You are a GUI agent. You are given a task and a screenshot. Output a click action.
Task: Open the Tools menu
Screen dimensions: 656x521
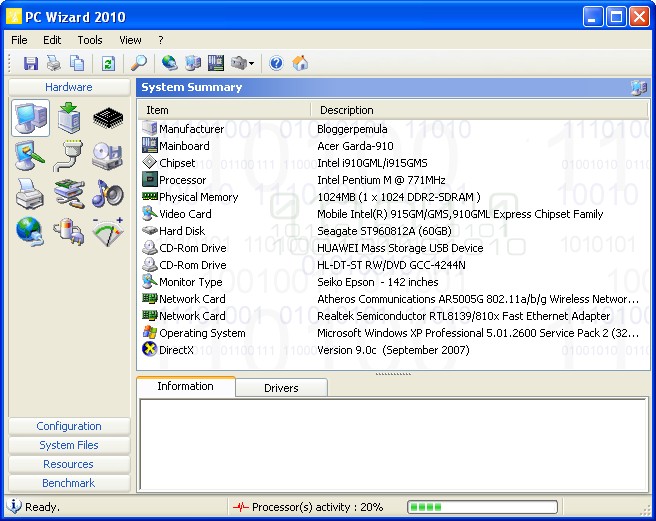(90, 40)
